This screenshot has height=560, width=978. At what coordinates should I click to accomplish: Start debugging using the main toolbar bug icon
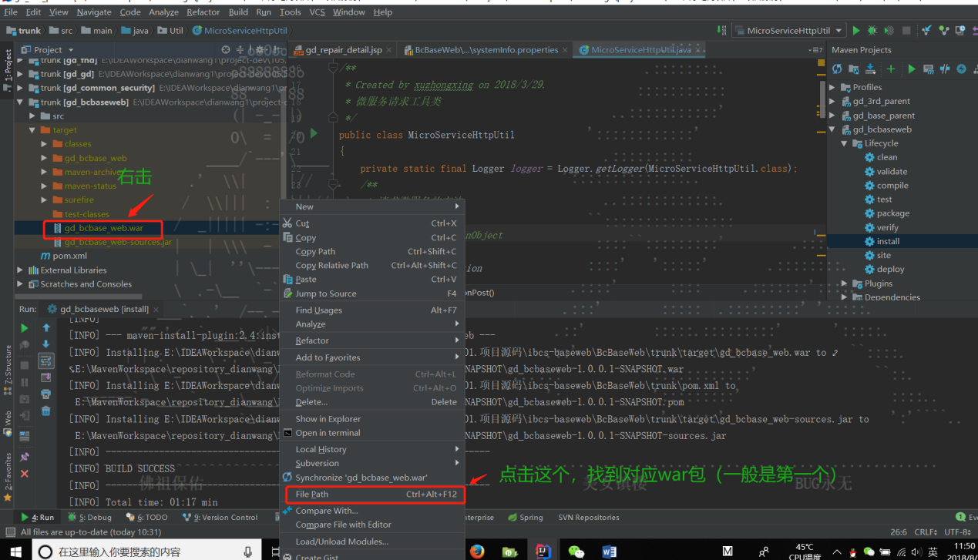pyautogui.click(x=872, y=31)
